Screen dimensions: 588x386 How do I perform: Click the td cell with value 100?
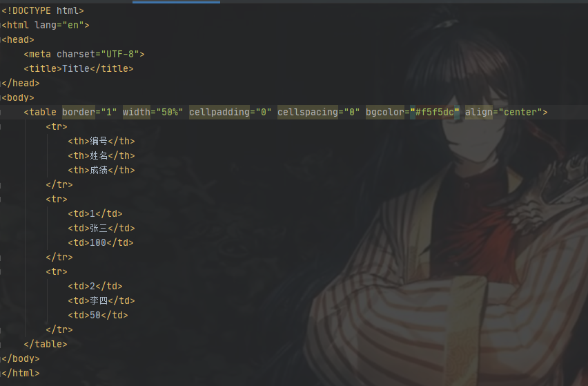coord(101,242)
